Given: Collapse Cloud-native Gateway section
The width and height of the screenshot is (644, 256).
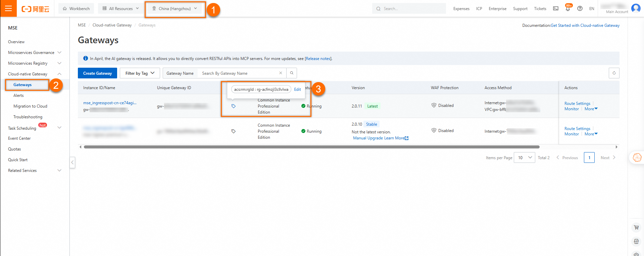Looking at the screenshot, I should point(59,74).
